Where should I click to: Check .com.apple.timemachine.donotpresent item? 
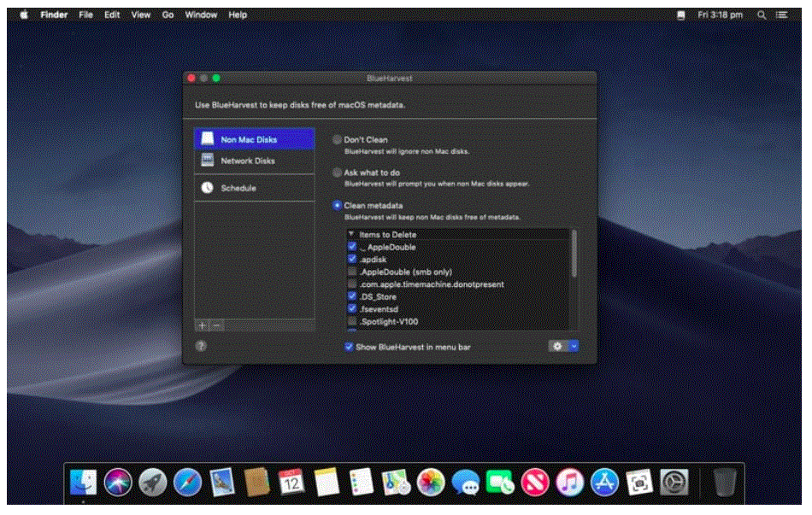(x=352, y=284)
